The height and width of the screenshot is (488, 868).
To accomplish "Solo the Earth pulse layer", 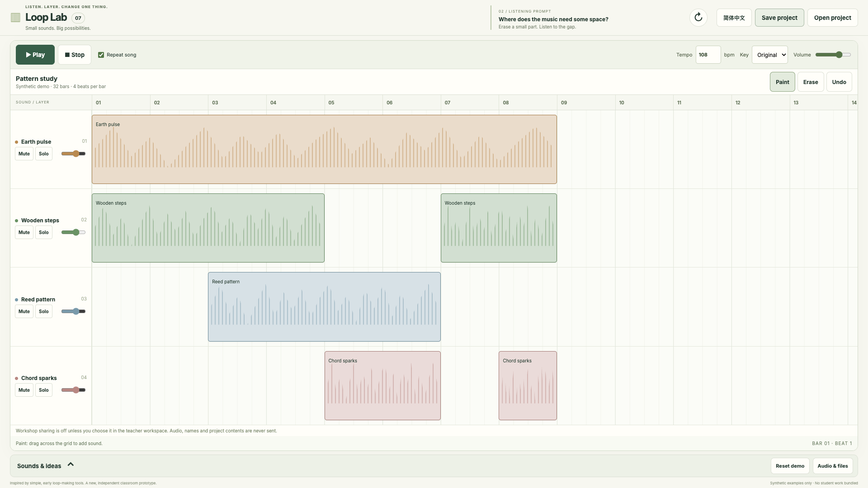I will 44,154.
